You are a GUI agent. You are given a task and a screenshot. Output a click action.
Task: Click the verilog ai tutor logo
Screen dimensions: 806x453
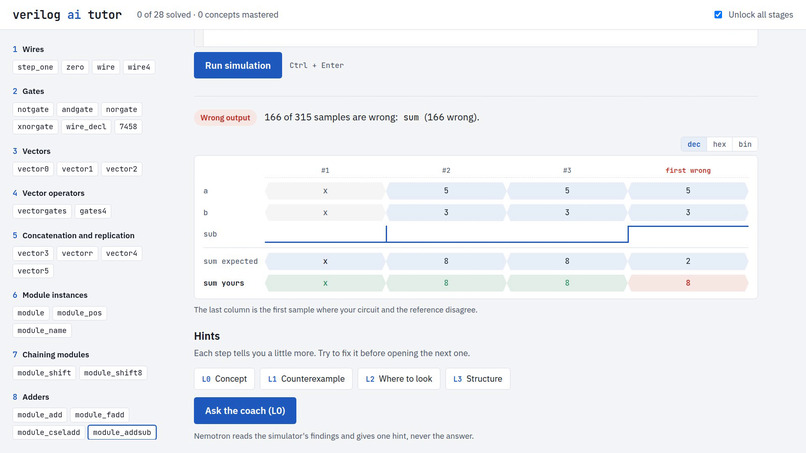[67, 14]
